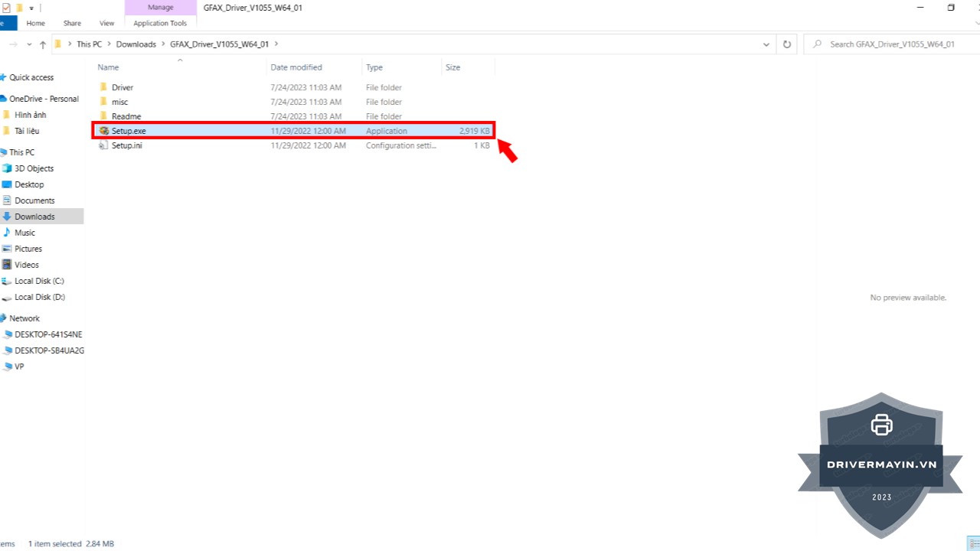The height and width of the screenshot is (551, 980).
Task: Open the recent locations dropdown arrow
Action: [29, 44]
